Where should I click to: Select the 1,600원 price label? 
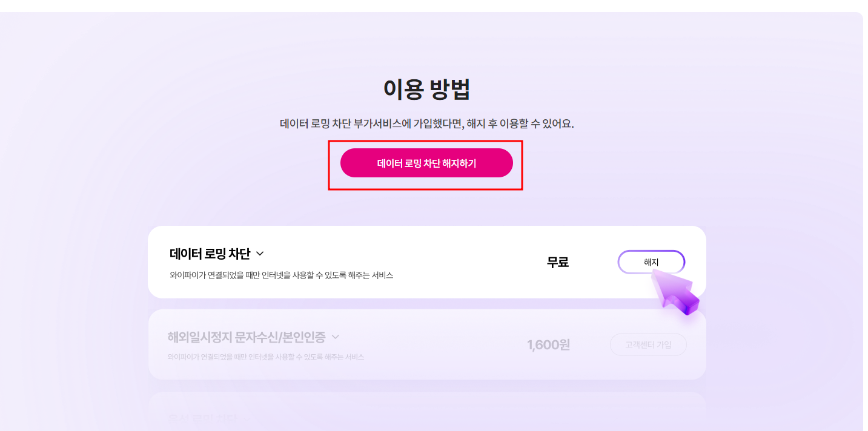547,344
